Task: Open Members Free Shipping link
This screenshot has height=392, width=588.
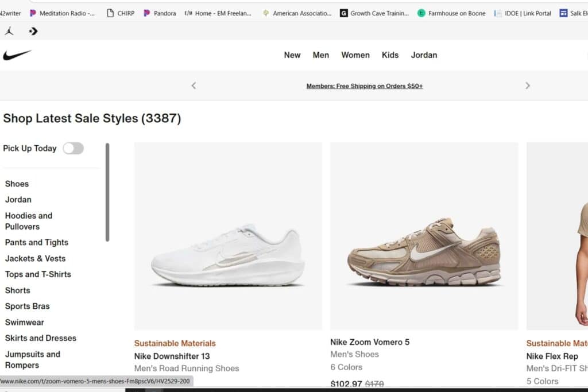Action: 364,85
